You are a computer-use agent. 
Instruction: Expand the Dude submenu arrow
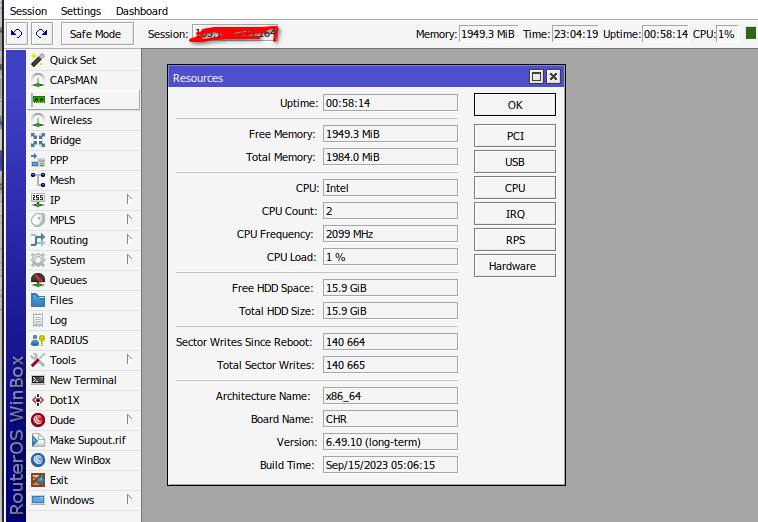tap(129, 419)
